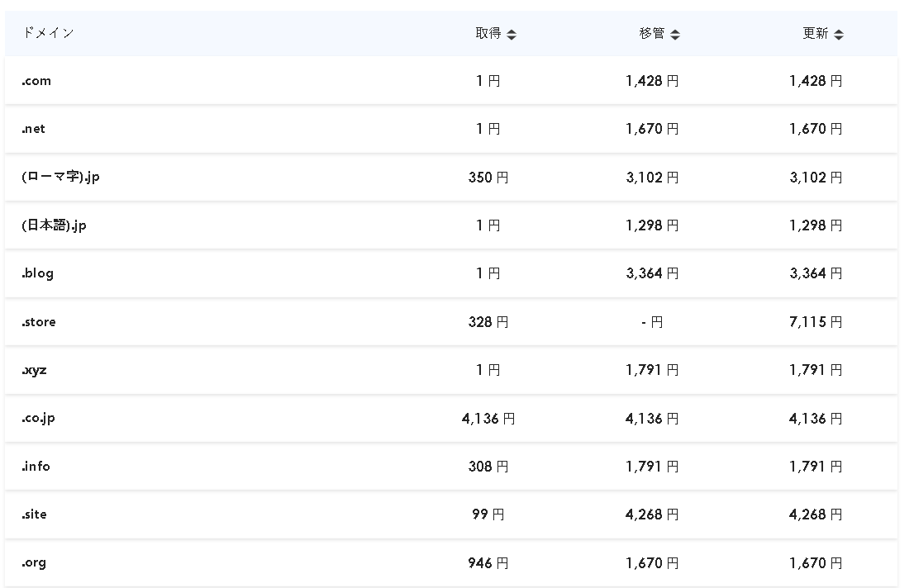
Task: Click the 取得 column header label
Action: tap(488, 33)
